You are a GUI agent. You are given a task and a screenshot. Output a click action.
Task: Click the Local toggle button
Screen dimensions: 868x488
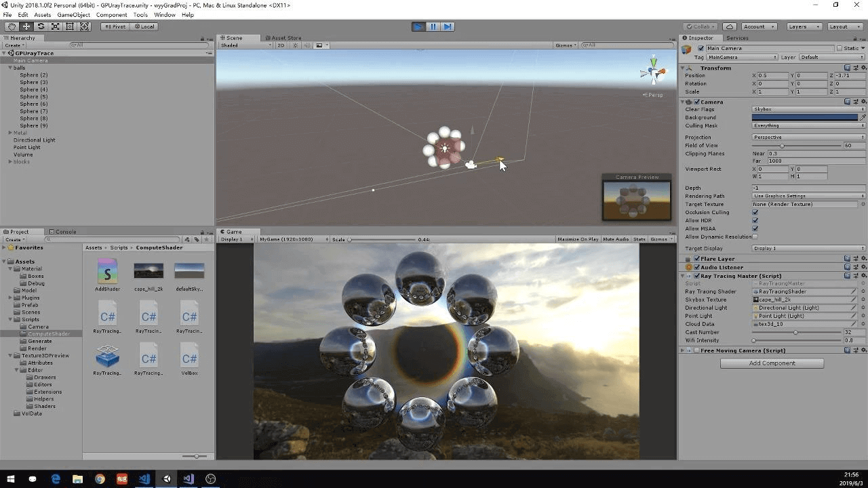(x=144, y=26)
